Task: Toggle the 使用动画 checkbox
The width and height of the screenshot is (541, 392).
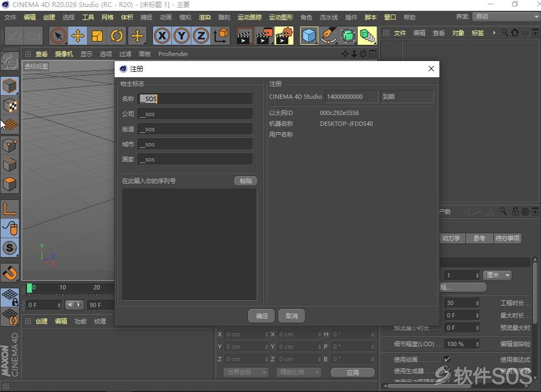Action: pos(447,359)
